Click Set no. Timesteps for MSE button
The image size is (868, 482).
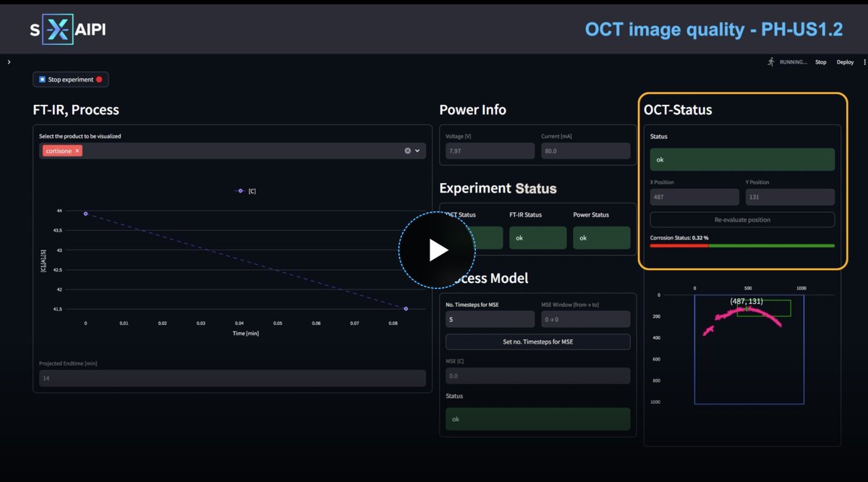(x=538, y=342)
